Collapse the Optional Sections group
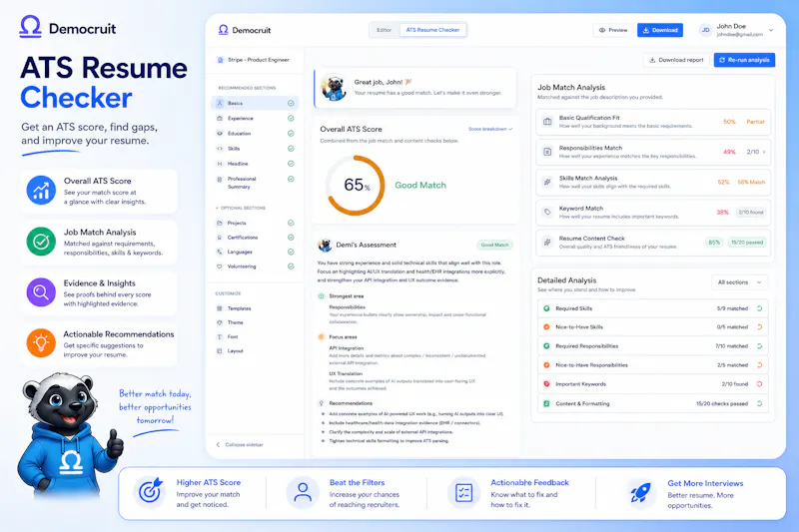 point(241,208)
